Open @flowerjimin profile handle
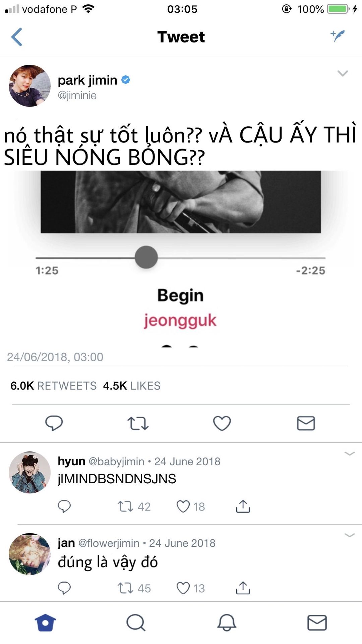 [109, 543]
